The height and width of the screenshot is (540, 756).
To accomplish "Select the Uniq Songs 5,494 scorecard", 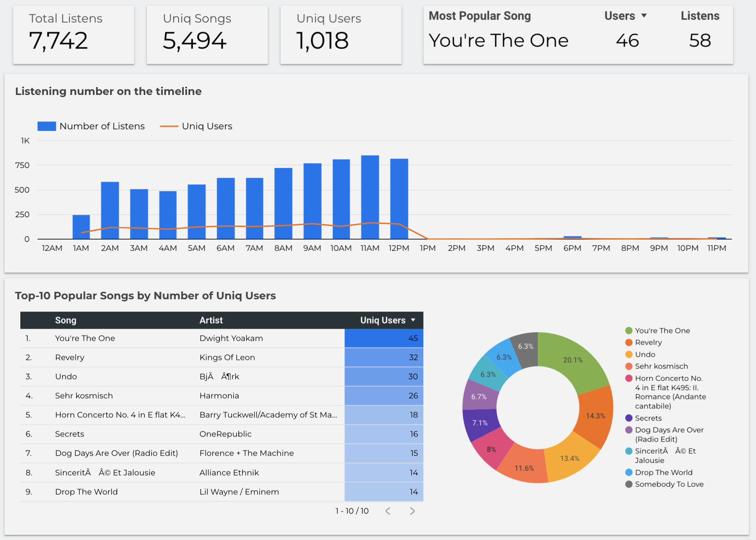I will [x=207, y=35].
